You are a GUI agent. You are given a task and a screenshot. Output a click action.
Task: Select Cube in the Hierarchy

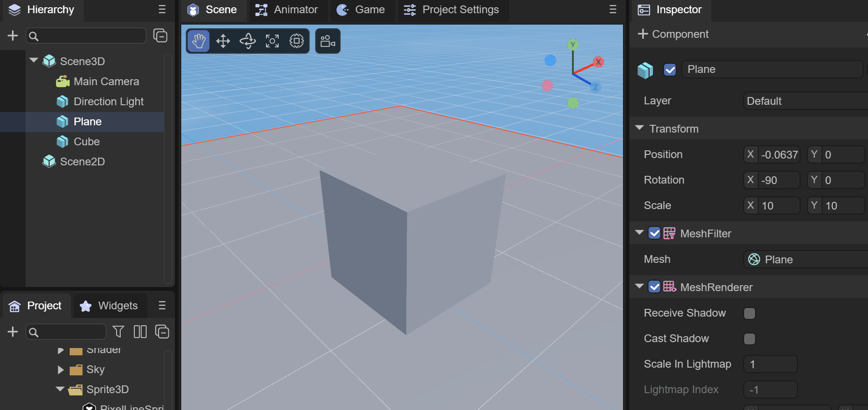(x=87, y=142)
